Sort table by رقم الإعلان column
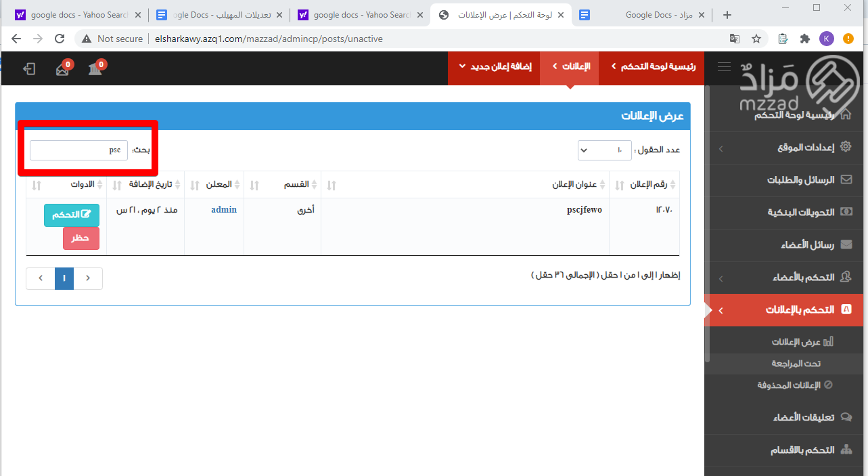Viewport: 868px width, 476px height. [644, 185]
